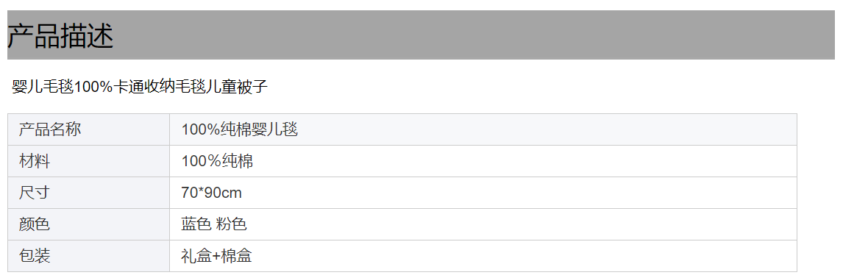Click the 礼盒+棉盒 packaging value
The width and height of the screenshot is (868, 278).
tap(216, 256)
